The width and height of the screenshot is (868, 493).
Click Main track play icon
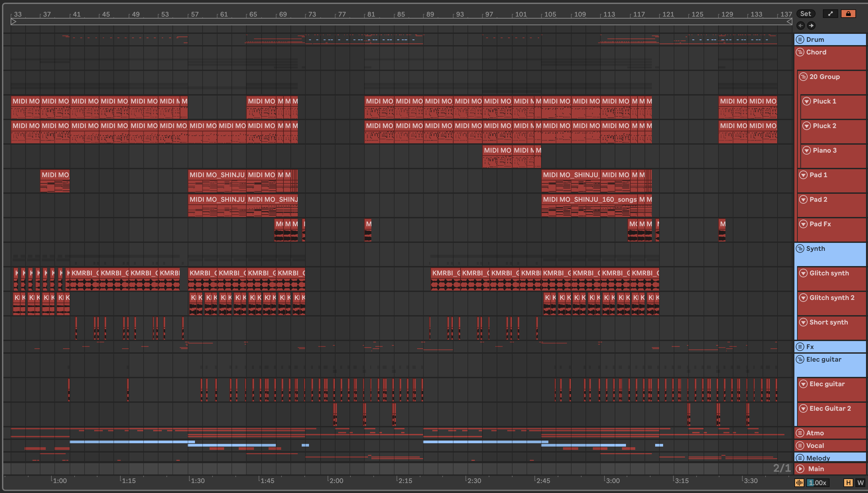(x=800, y=469)
